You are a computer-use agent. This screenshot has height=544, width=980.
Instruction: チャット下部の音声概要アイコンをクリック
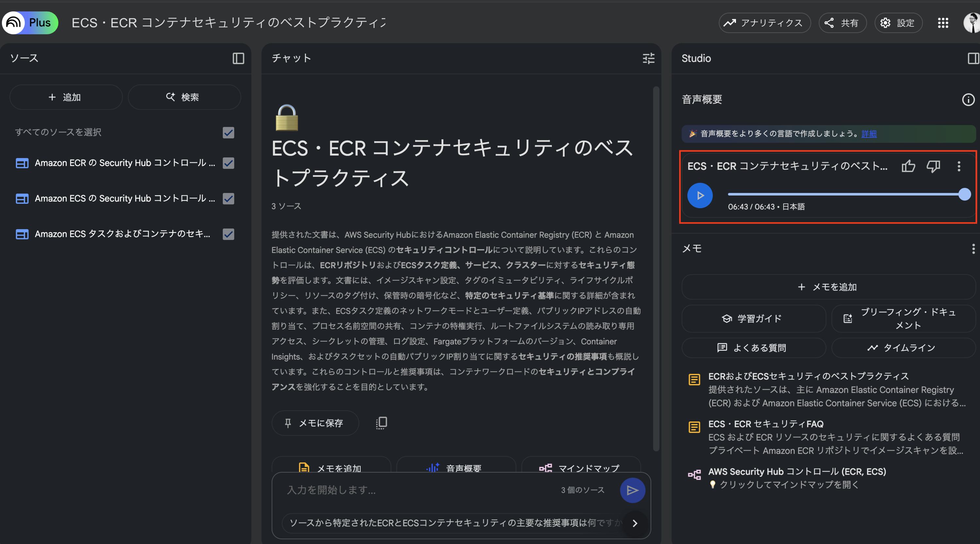[x=433, y=468]
